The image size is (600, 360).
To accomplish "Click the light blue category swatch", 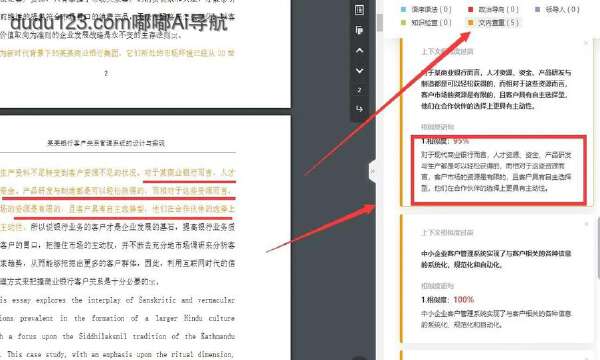I will 403,9.
